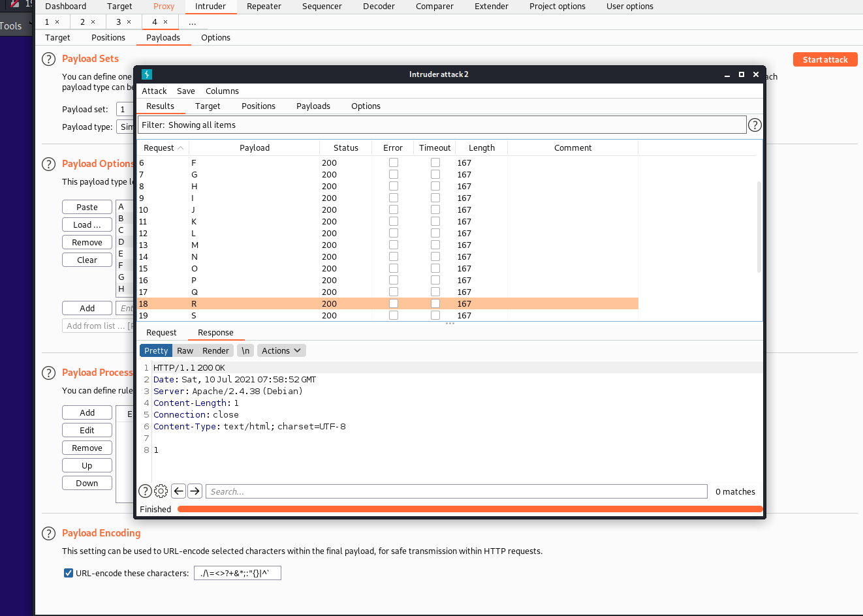The image size is (863, 616).
Task: Click the Filter showing all items bar
Action: [442, 125]
